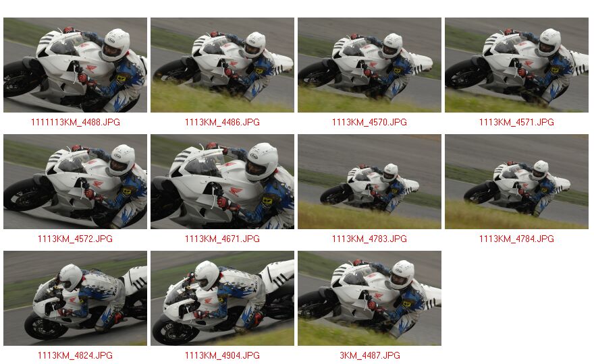This screenshot has height=364, width=594.
Task: Select thumbnail image 1113KM_4784.JPG
Action: point(517,181)
